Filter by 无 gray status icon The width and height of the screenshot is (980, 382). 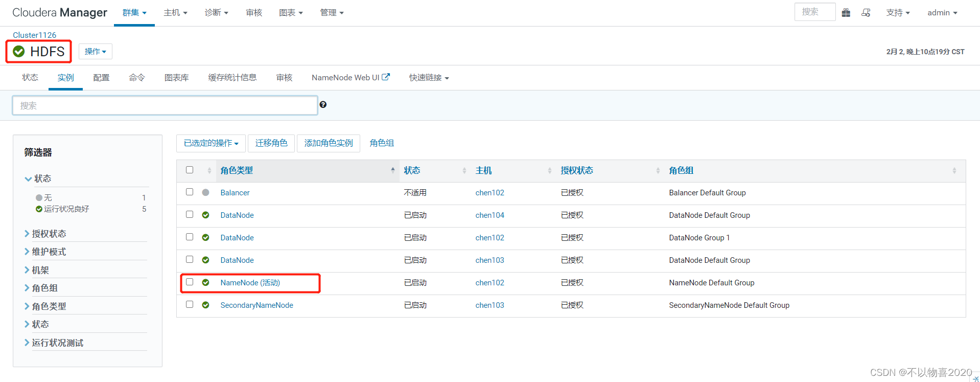pos(39,198)
